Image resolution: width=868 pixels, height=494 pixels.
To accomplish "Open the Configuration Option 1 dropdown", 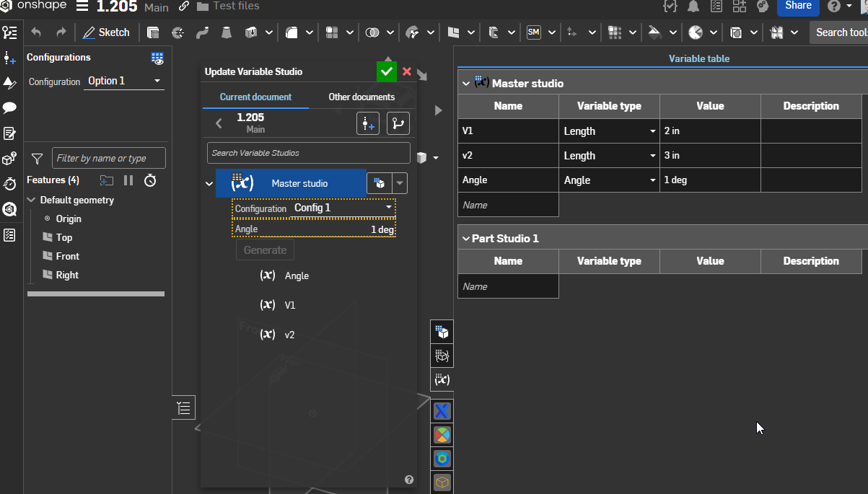I will pyautogui.click(x=124, y=81).
